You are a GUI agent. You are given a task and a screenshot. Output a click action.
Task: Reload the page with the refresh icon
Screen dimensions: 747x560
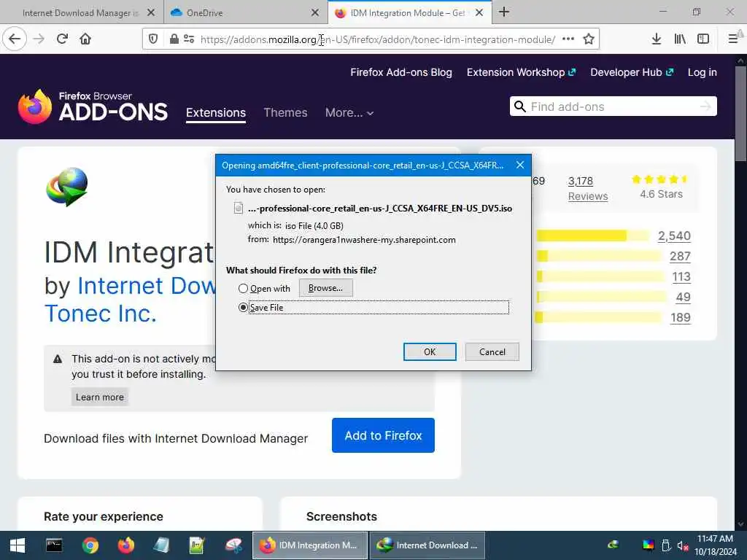pyautogui.click(x=62, y=39)
